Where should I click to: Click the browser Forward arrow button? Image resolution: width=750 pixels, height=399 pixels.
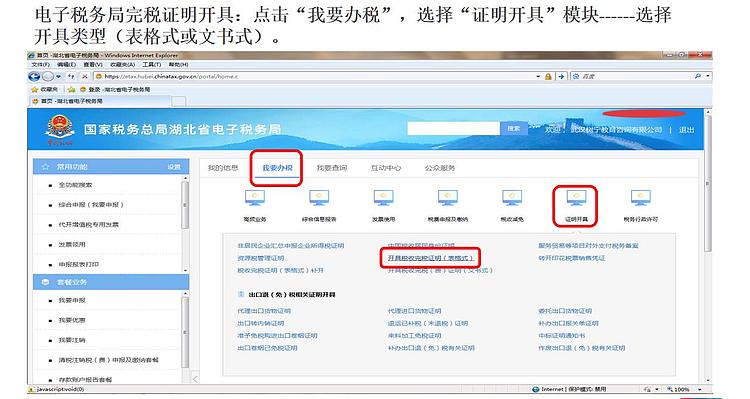click(48, 76)
